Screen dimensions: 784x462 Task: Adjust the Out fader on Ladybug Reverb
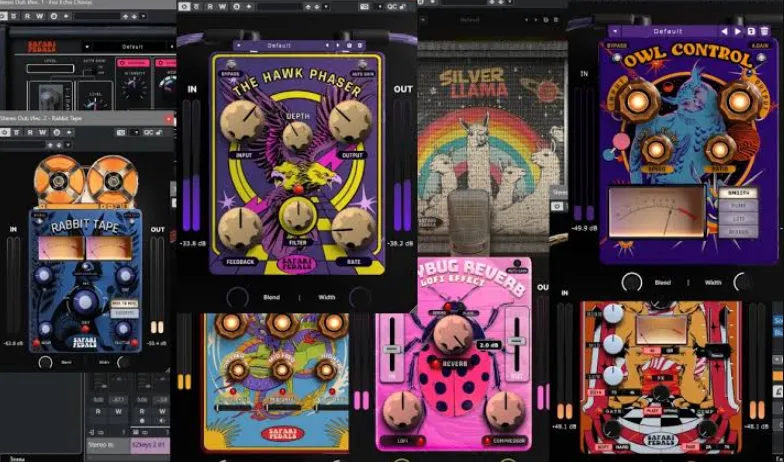tap(517, 341)
